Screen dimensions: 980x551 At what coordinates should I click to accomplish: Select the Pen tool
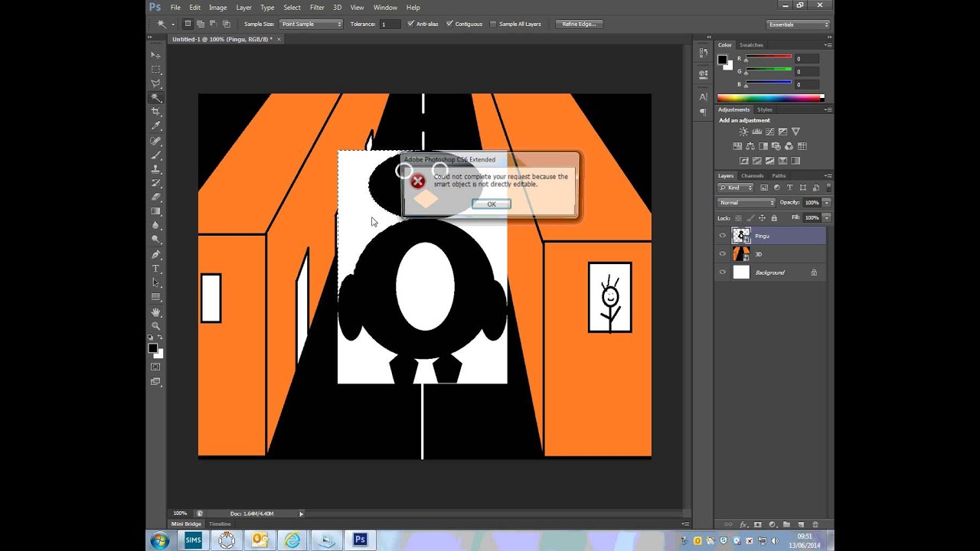(155, 254)
